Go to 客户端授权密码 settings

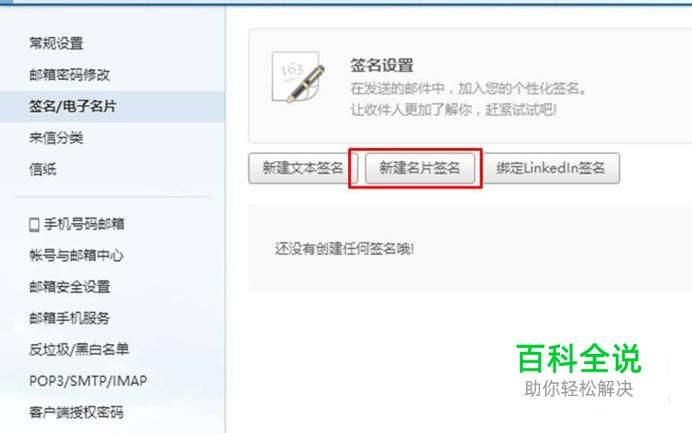[x=76, y=412]
